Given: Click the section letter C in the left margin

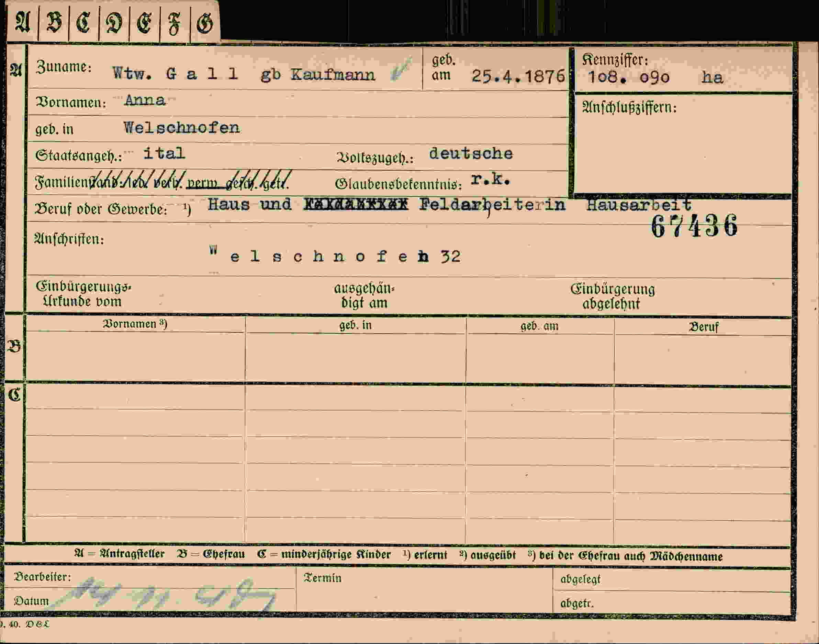Looking at the screenshot, I should (x=14, y=395).
